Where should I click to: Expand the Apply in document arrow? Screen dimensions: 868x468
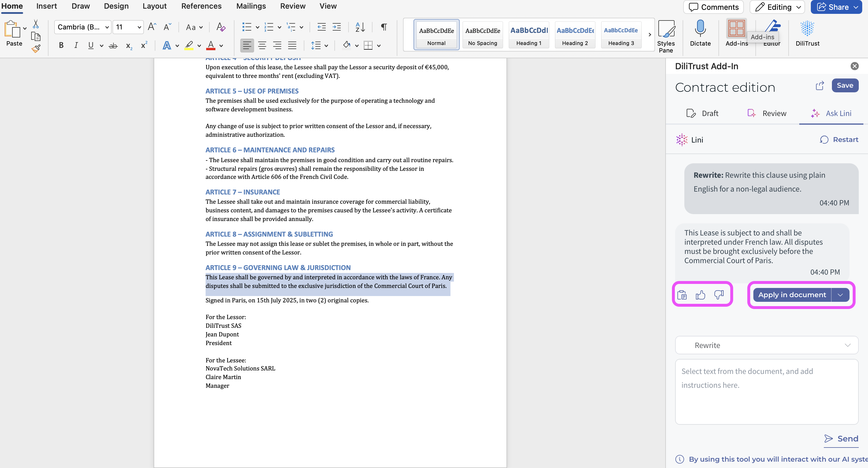click(x=840, y=295)
